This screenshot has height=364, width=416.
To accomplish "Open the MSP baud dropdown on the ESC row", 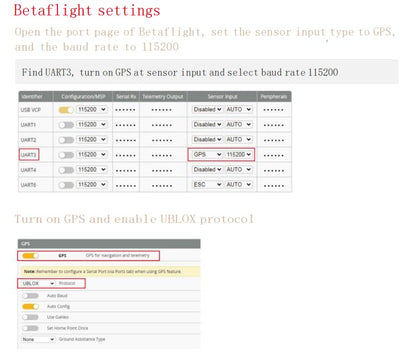I will click(x=92, y=185).
